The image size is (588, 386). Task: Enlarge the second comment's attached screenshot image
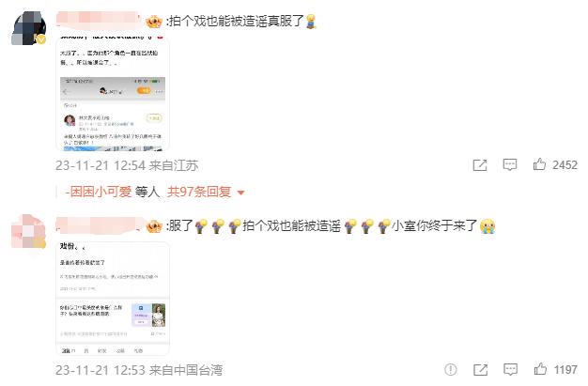click(x=113, y=299)
